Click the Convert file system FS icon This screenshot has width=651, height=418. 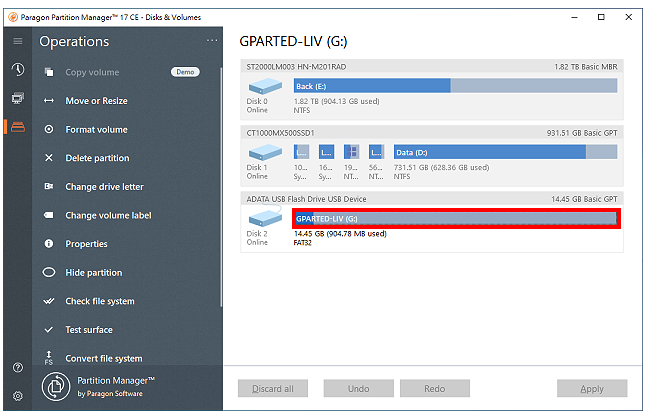coord(49,358)
